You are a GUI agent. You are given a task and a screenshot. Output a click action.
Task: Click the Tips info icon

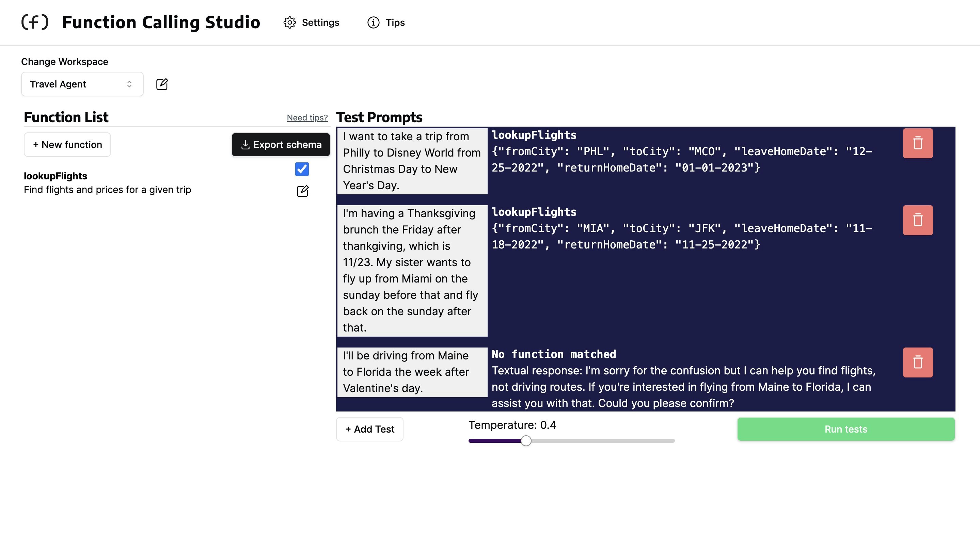[373, 22]
